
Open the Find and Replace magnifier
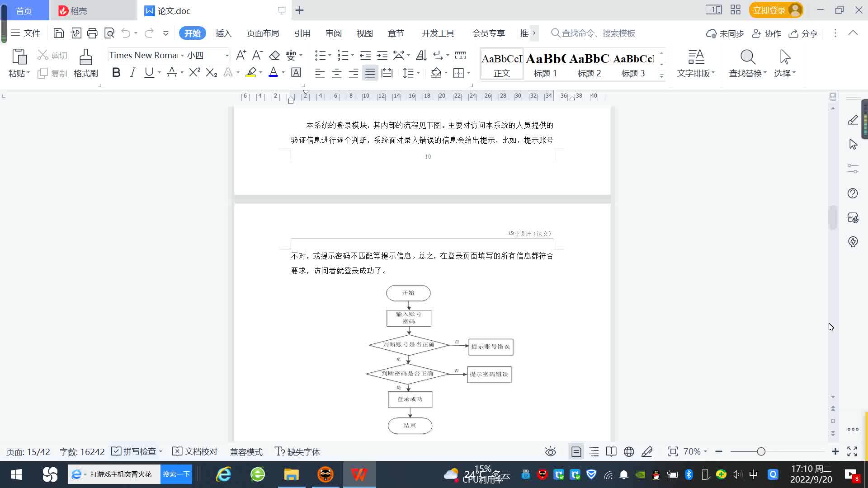tap(748, 57)
